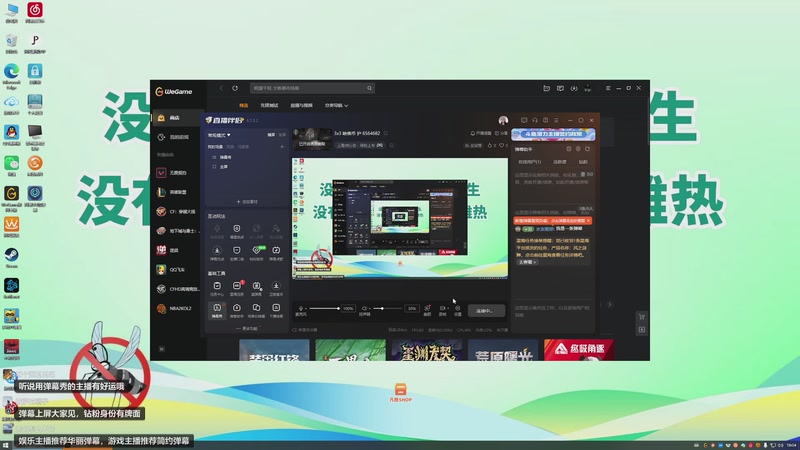Expand more functions below basic tools
This screenshot has height=450, width=800.
tap(247, 328)
